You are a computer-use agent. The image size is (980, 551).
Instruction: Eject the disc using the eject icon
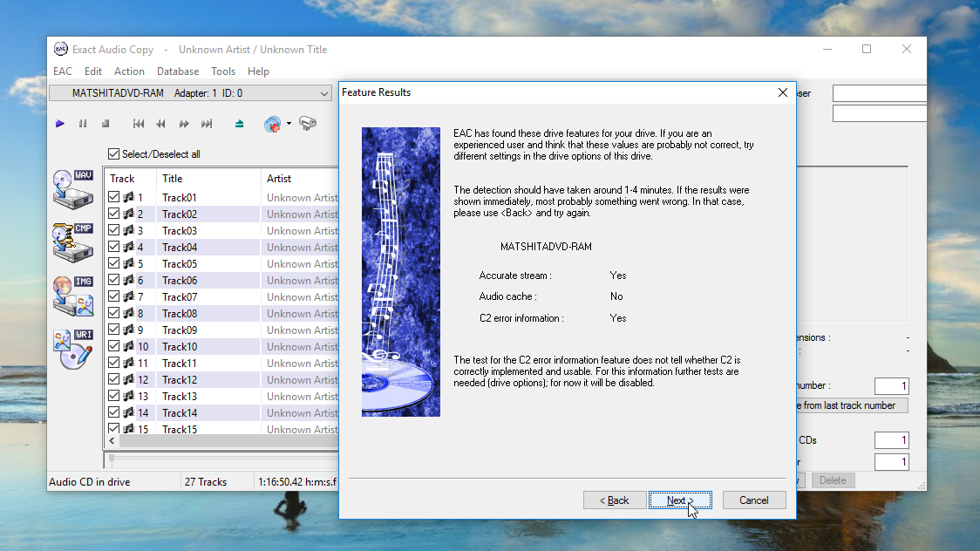point(239,124)
